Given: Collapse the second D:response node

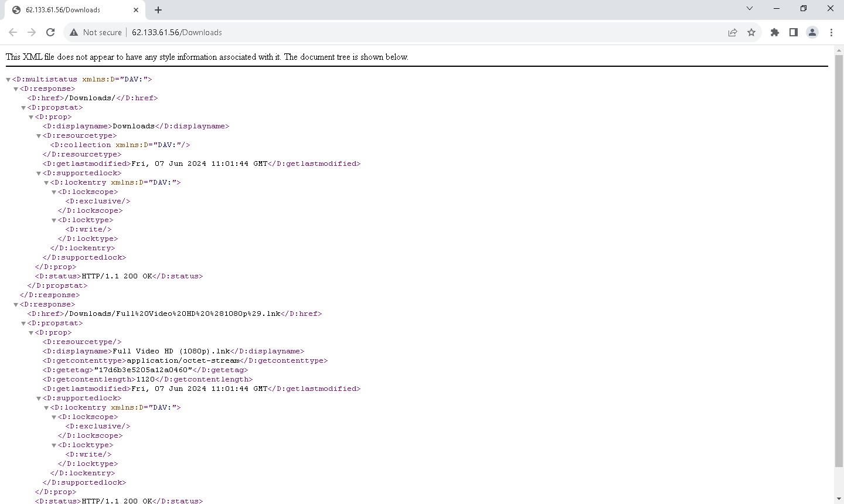Looking at the screenshot, I should pyautogui.click(x=16, y=305).
